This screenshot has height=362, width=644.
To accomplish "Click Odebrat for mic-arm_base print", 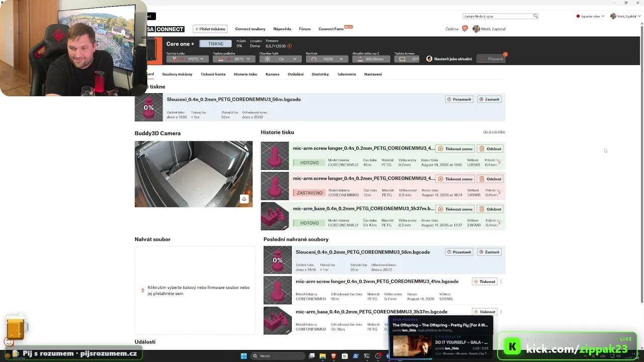I will (491, 209).
